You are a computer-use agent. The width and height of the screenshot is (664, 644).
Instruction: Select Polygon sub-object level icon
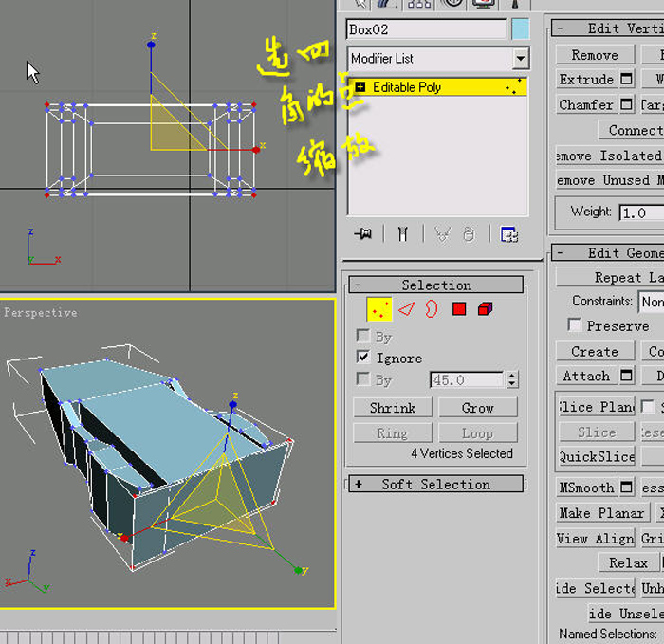coord(459,309)
